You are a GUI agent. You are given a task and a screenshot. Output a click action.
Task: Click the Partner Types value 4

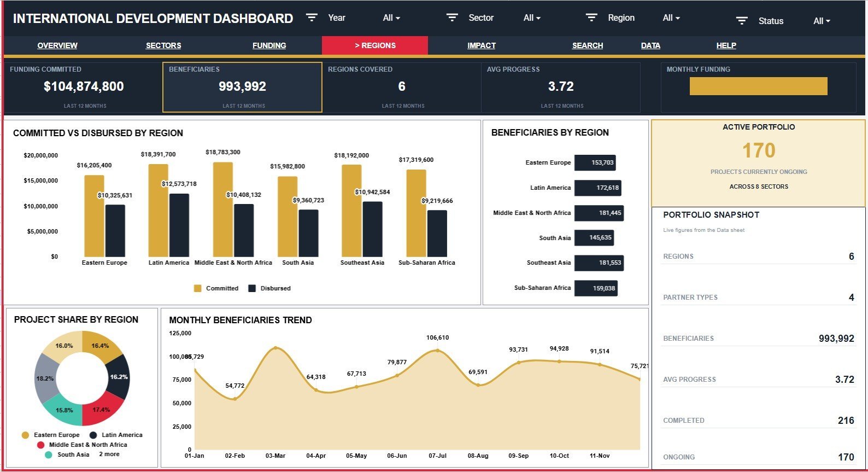coord(851,298)
